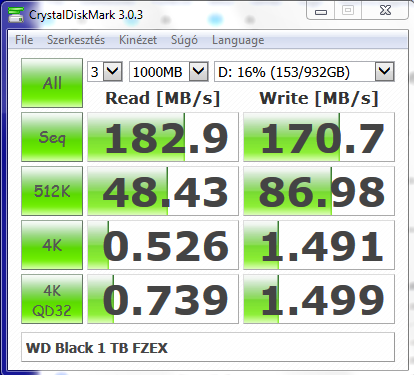
Task: Click the CrystalDiskMark title bar app icon
Action: (x=16, y=14)
